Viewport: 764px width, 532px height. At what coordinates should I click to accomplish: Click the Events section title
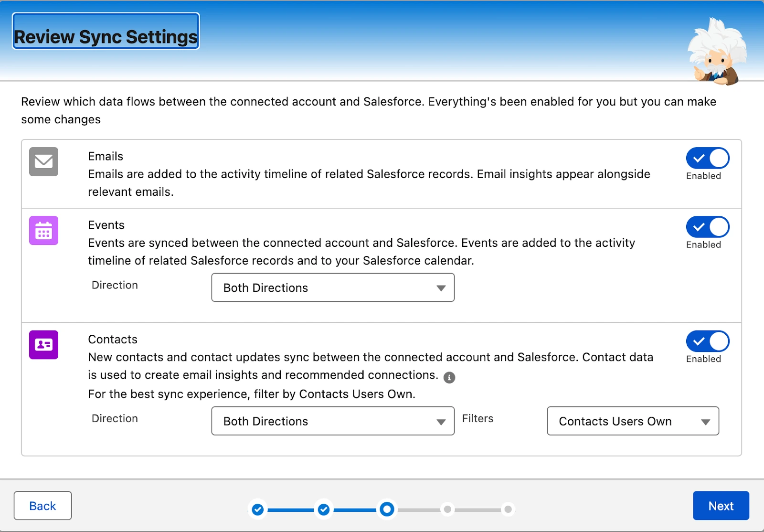[x=106, y=225]
